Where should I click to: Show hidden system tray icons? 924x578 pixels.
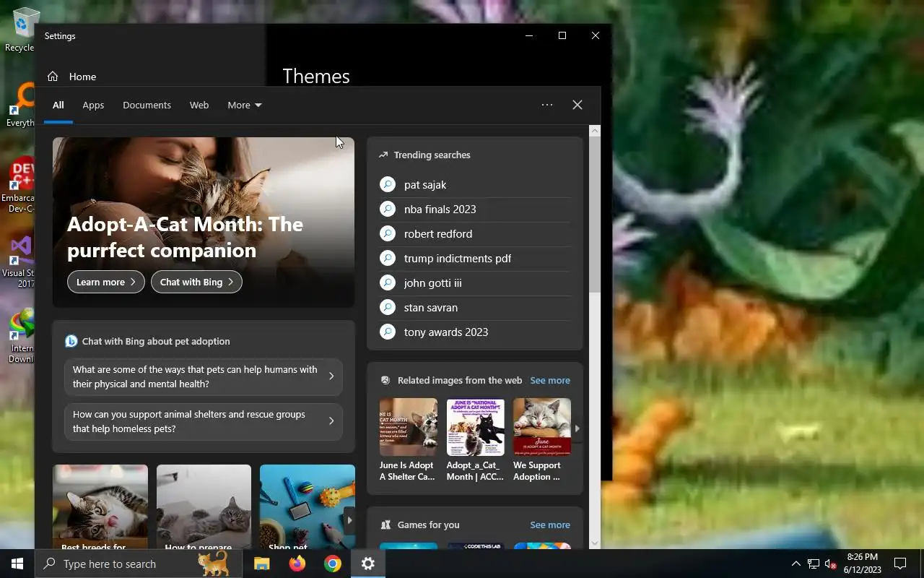796,564
